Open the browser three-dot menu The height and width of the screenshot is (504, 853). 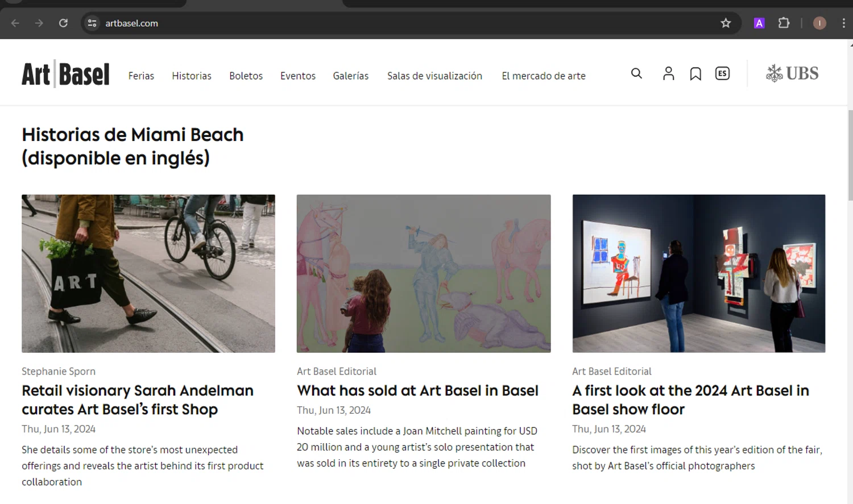coord(843,23)
